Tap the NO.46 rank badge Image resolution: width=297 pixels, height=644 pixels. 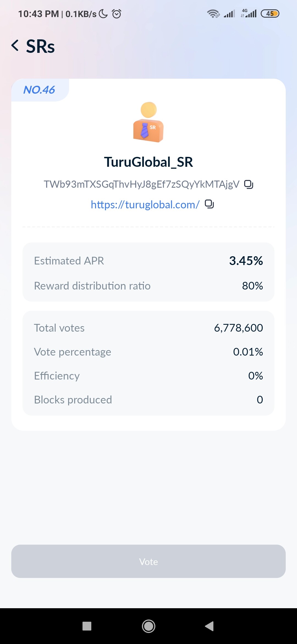pos(40,90)
